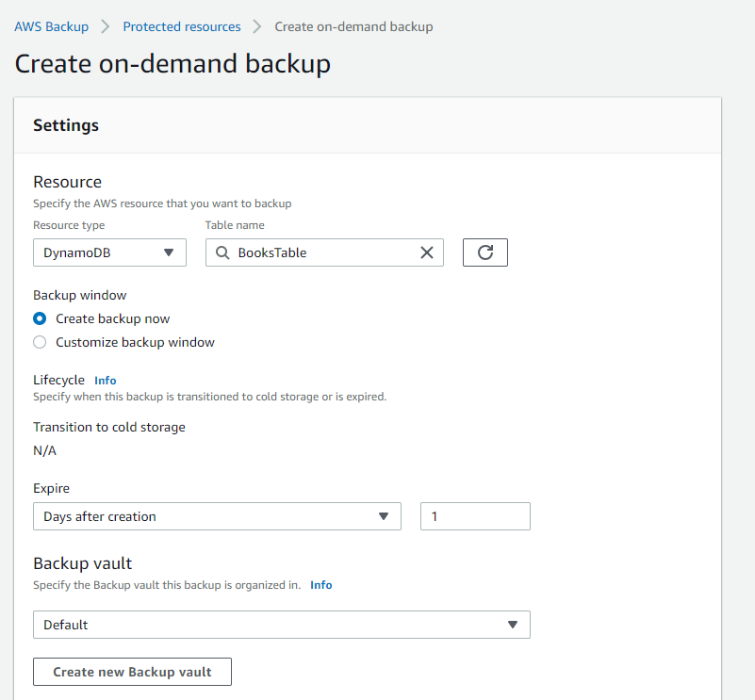755x700 pixels.
Task: Click the magnifier icon in Table name search
Action: click(x=222, y=252)
